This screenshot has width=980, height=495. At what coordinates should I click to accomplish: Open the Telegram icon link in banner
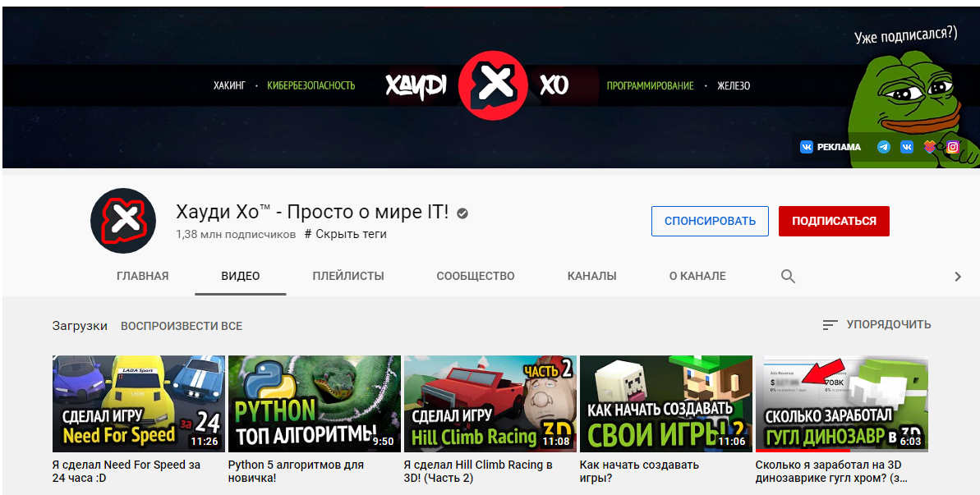point(884,147)
